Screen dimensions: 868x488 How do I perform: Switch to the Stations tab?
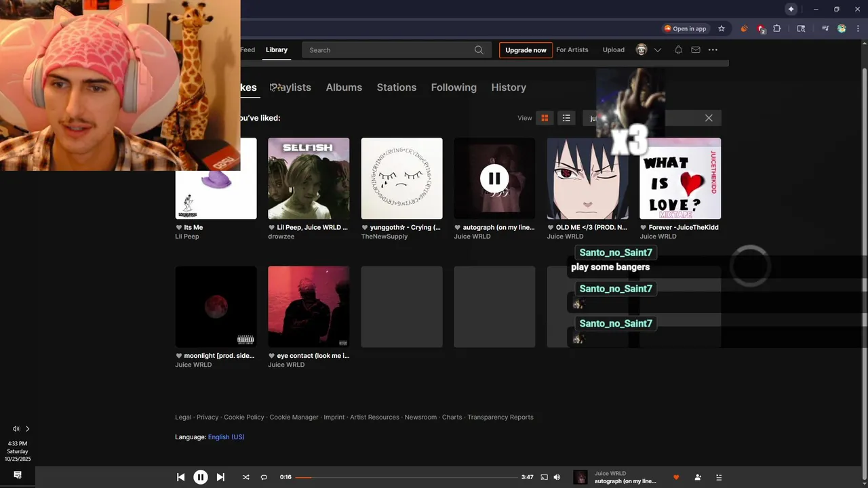[x=397, y=87]
